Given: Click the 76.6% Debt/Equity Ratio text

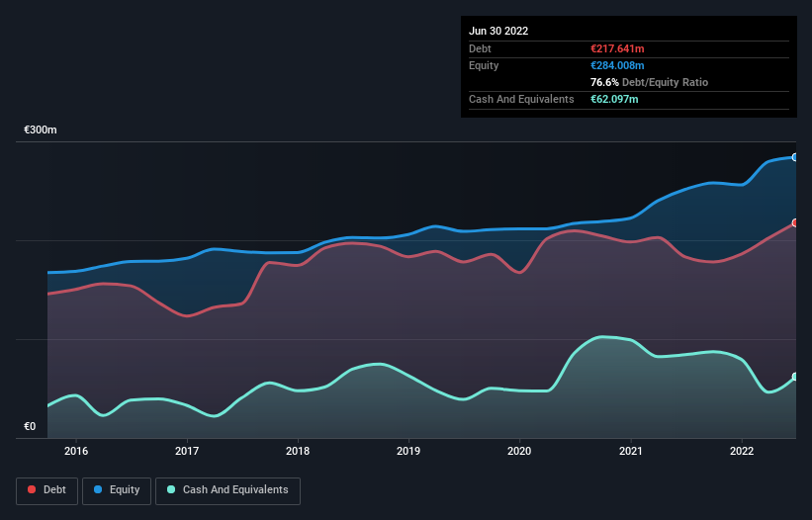Looking at the screenshot, I should [650, 82].
